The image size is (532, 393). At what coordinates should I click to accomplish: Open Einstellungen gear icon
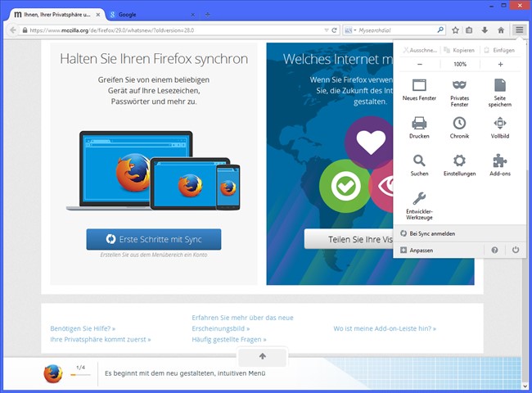pyautogui.click(x=459, y=160)
